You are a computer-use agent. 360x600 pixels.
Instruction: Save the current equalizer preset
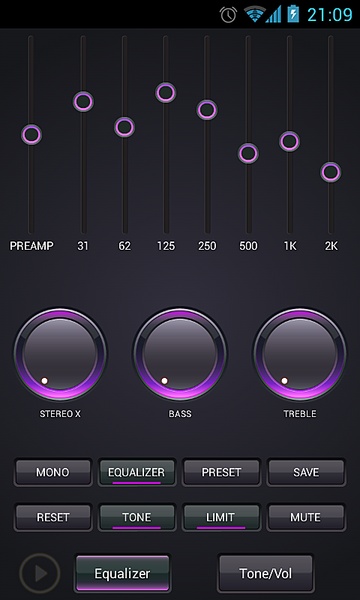click(306, 472)
